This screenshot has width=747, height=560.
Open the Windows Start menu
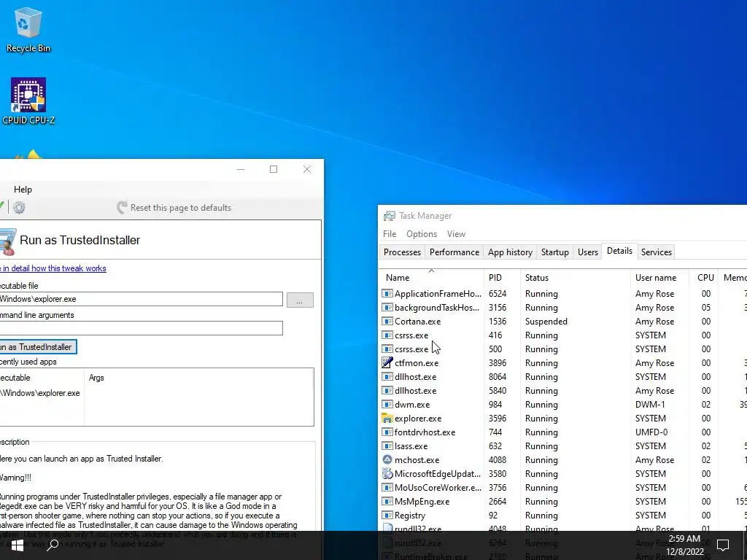(x=18, y=545)
